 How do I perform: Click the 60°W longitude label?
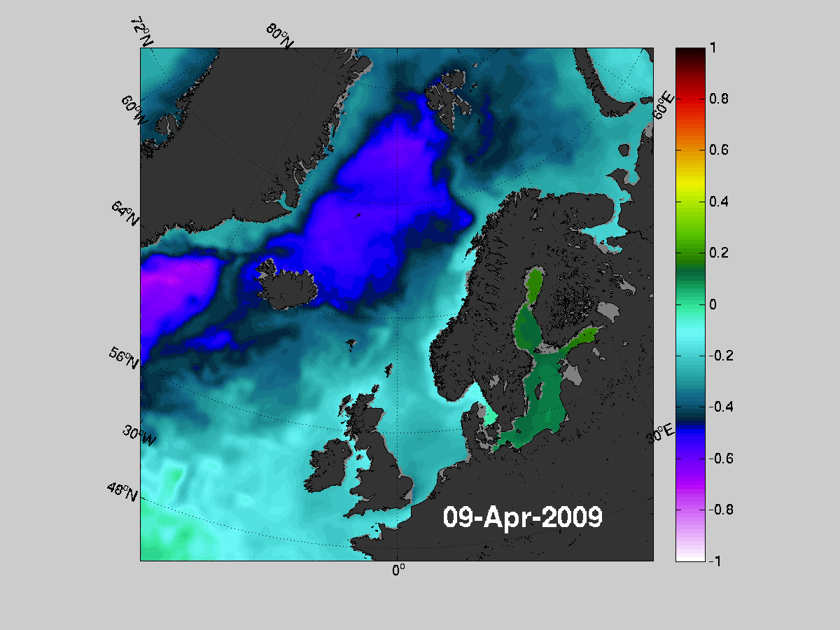pos(134,109)
